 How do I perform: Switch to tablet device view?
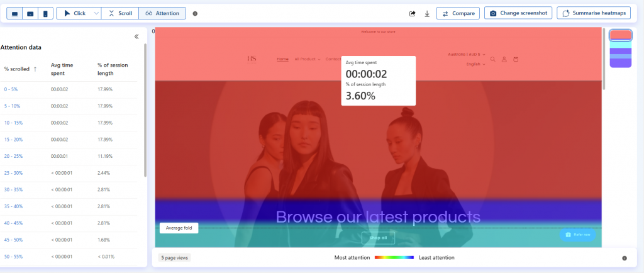pos(30,13)
